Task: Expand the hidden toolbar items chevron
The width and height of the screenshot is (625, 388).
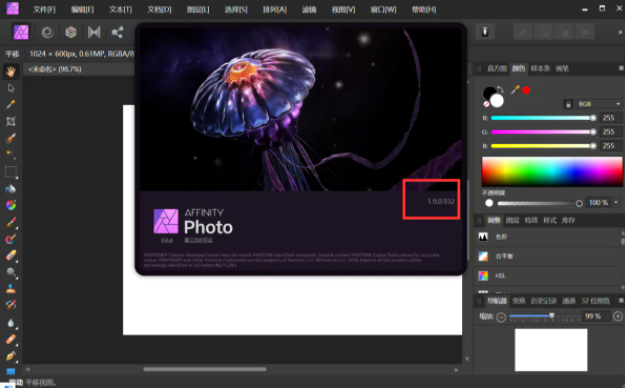Action: 620,32
